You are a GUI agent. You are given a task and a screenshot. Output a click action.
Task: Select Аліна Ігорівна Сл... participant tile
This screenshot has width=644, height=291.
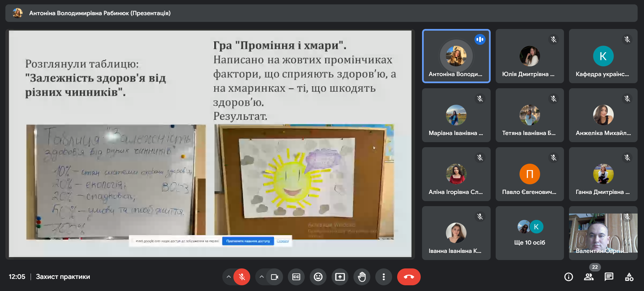(456, 174)
